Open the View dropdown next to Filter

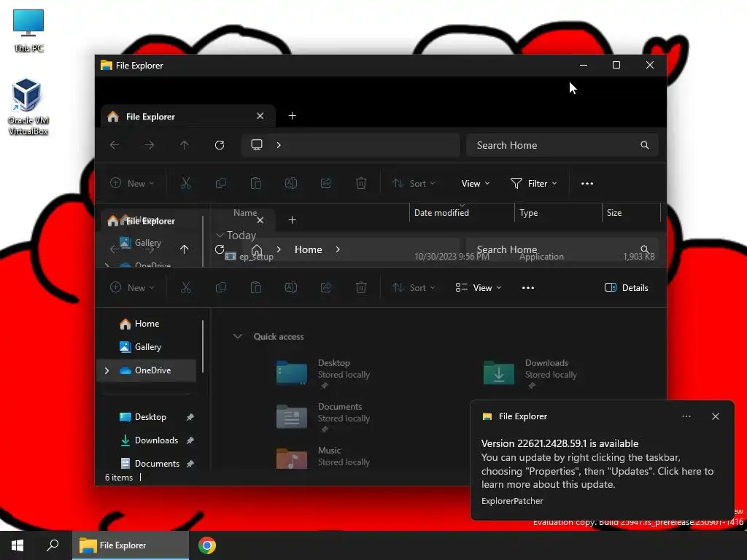476,183
